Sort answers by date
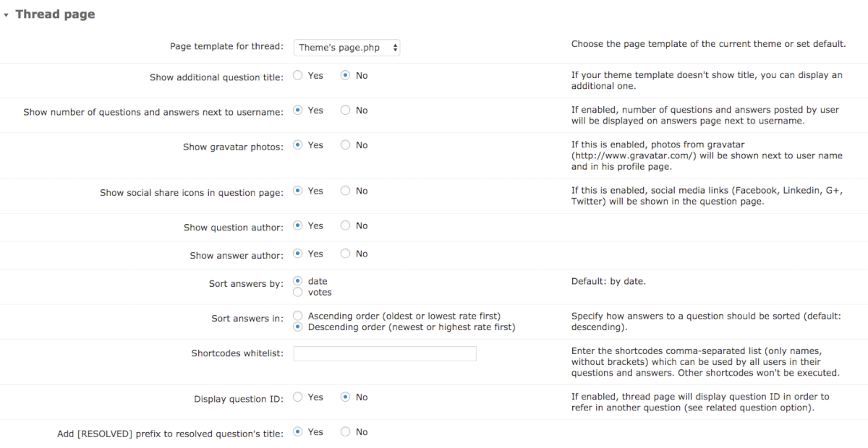 point(298,281)
